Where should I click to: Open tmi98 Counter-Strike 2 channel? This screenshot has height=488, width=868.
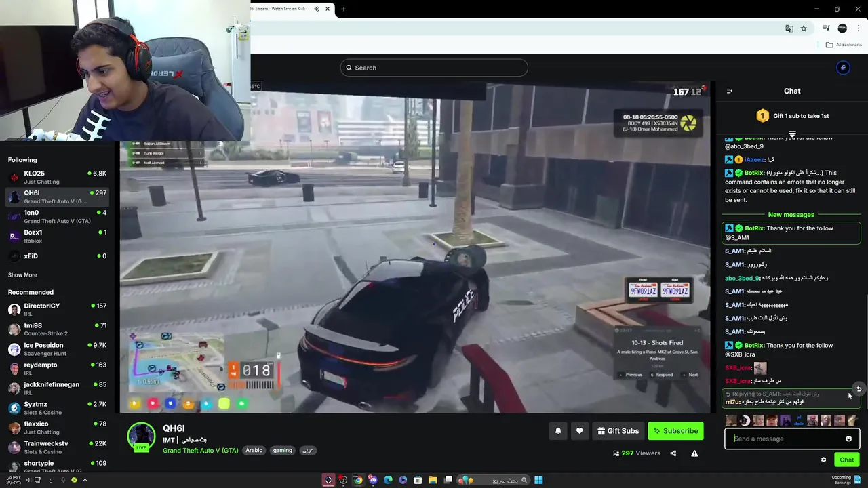pos(57,329)
